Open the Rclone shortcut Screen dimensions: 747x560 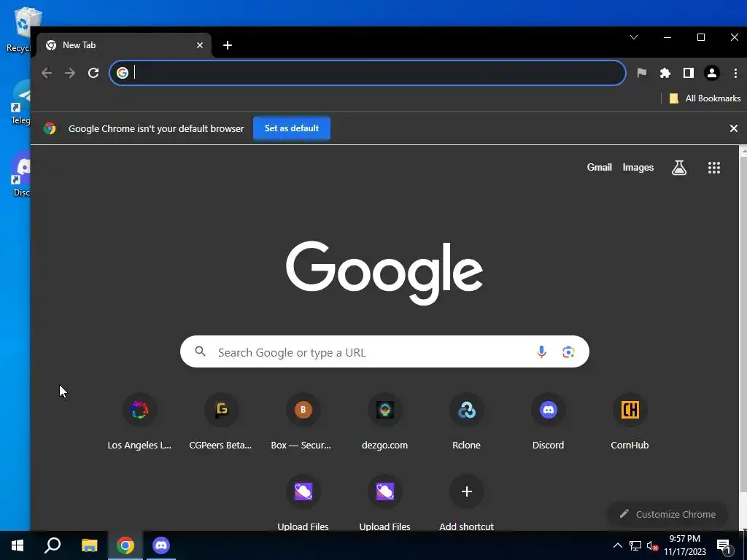tap(466, 422)
